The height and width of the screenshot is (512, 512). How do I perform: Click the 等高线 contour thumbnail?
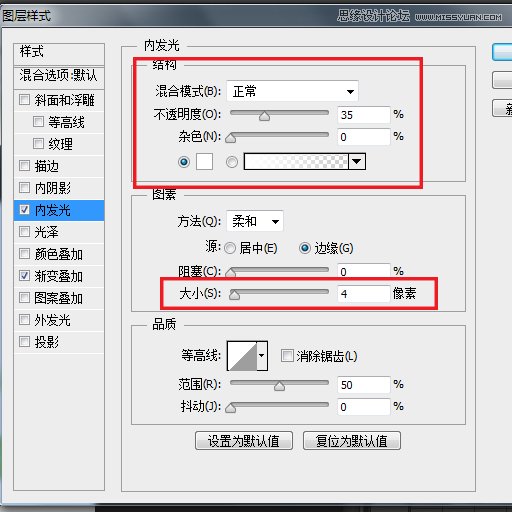tap(242, 356)
